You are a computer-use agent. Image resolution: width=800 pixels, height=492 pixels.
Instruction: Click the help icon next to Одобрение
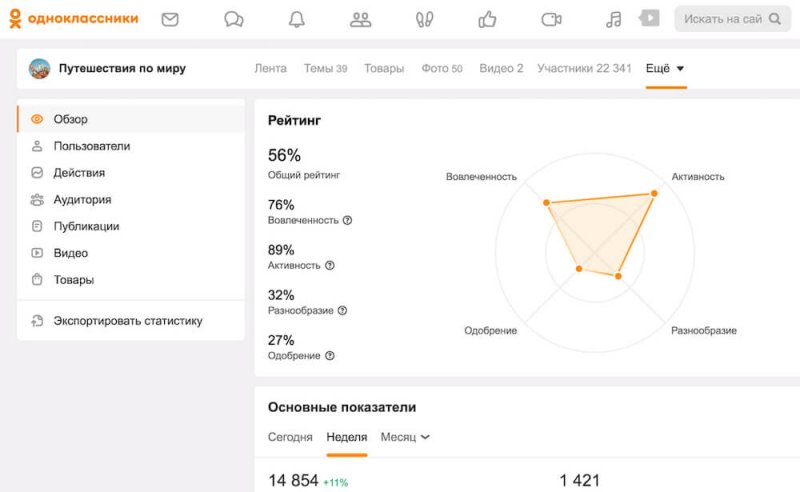tap(330, 355)
